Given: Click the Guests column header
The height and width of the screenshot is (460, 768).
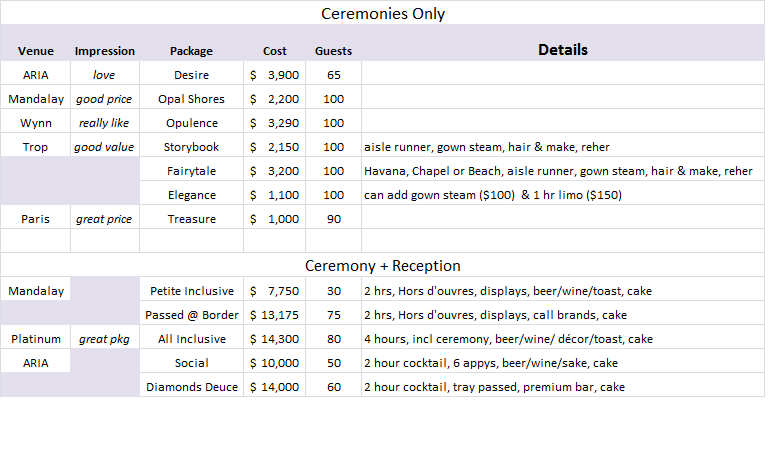Looking at the screenshot, I should pos(334,51).
